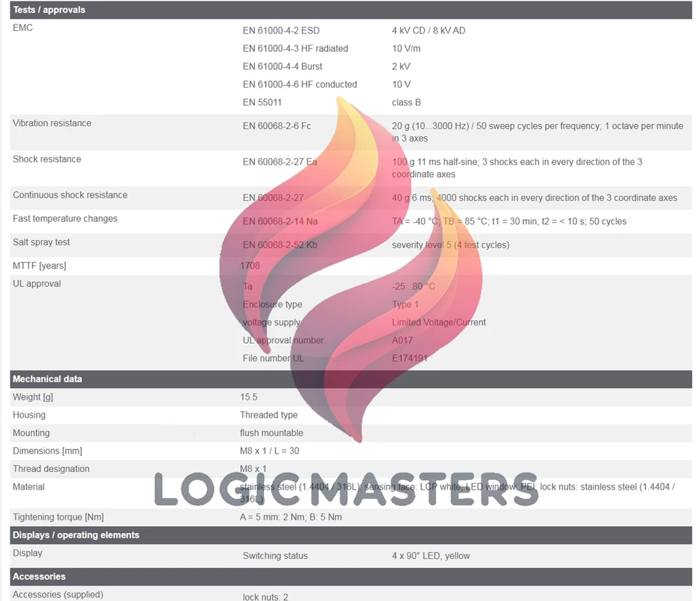Click the Mechanical data section header
The width and height of the screenshot is (700, 601).
[x=351, y=379]
